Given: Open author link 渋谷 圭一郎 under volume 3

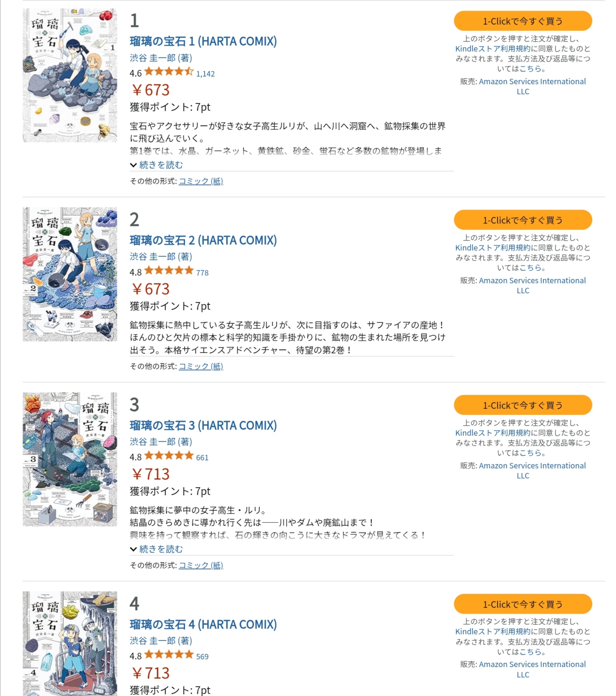Looking at the screenshot, I should pos(152,442).
